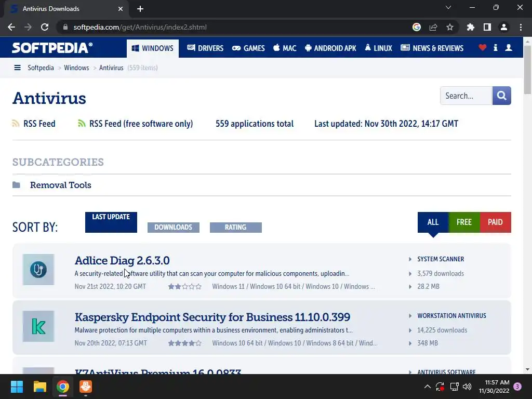Open Chrome profile avatar

pos(503,27)
